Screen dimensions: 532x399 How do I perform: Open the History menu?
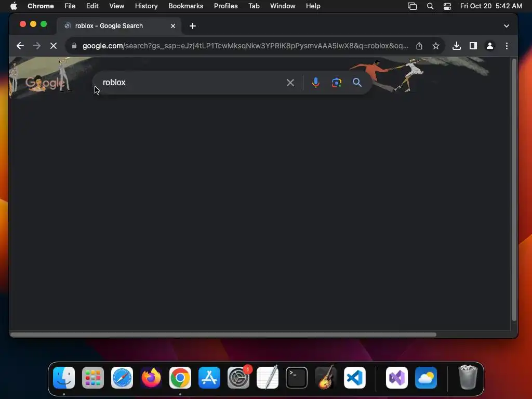146,6
